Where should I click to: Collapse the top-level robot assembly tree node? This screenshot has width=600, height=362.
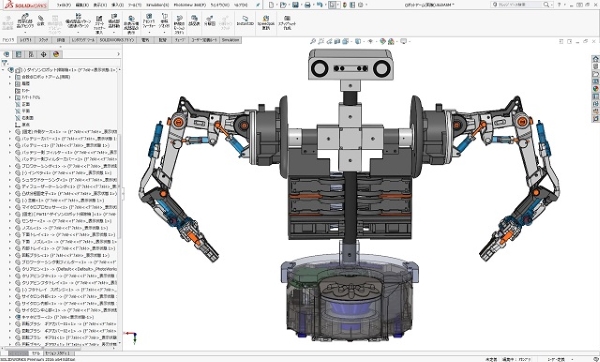[x=3, y=70]
